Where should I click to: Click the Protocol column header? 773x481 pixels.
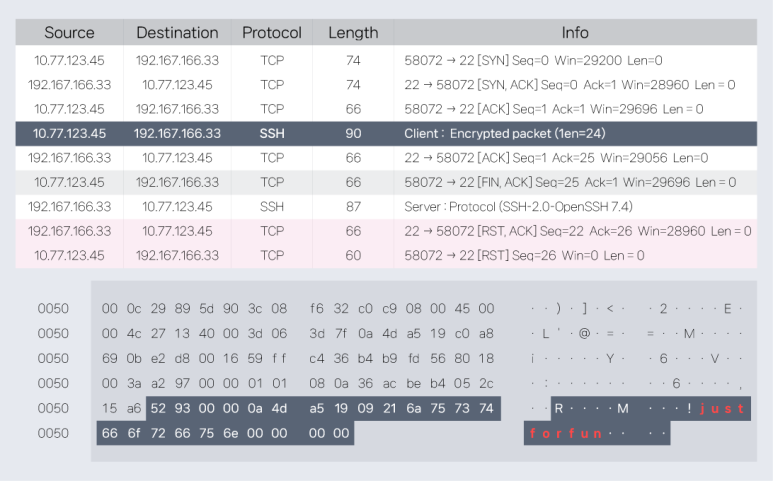(272, 33)
